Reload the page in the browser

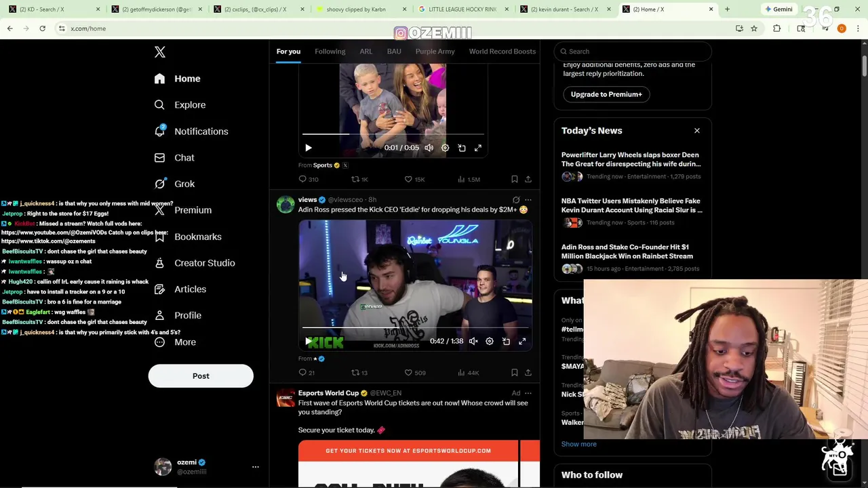tap(42, 28)
